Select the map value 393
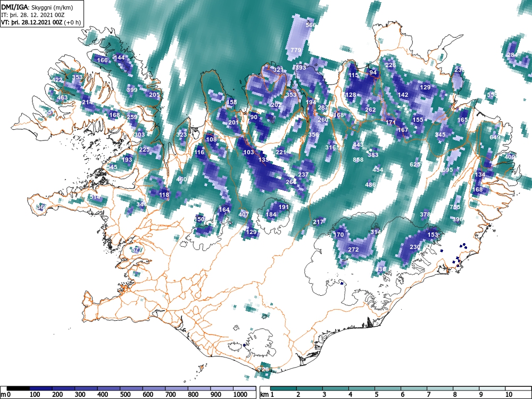532x399 pixels. (x=301, y=67)
